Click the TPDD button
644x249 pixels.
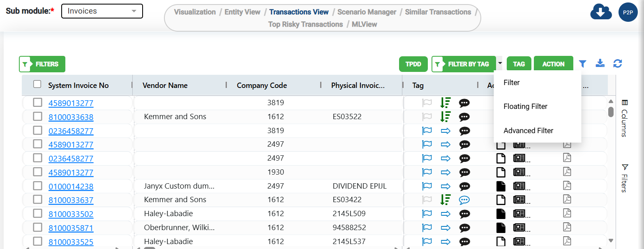tap(413, 64)
